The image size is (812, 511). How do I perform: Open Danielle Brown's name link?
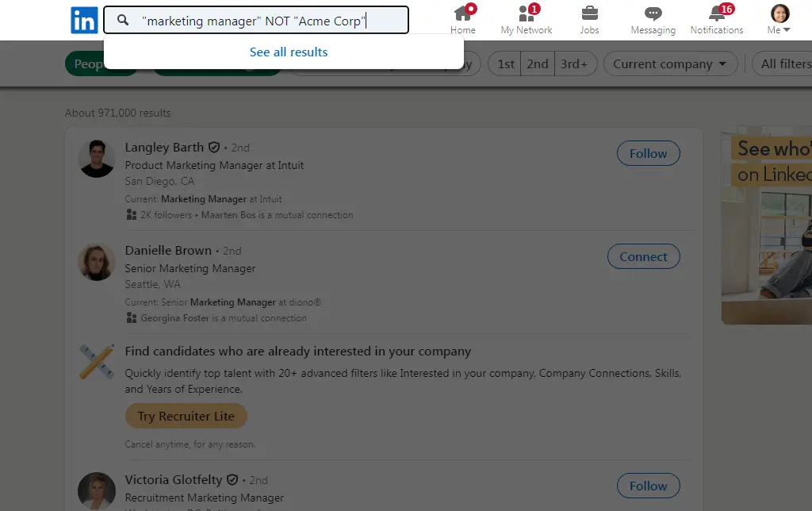coord(168,250)
